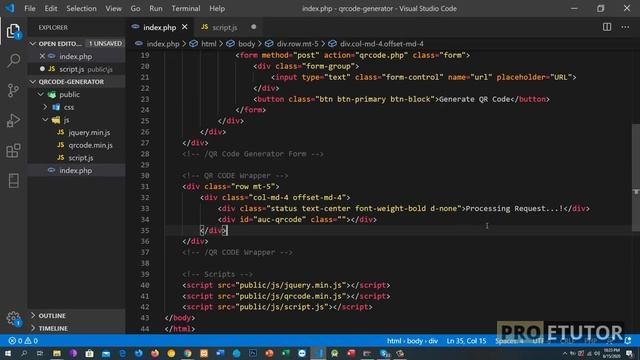640x360 pixels.
Task: Open the Search view in activity bar
Action: [13, 60]
